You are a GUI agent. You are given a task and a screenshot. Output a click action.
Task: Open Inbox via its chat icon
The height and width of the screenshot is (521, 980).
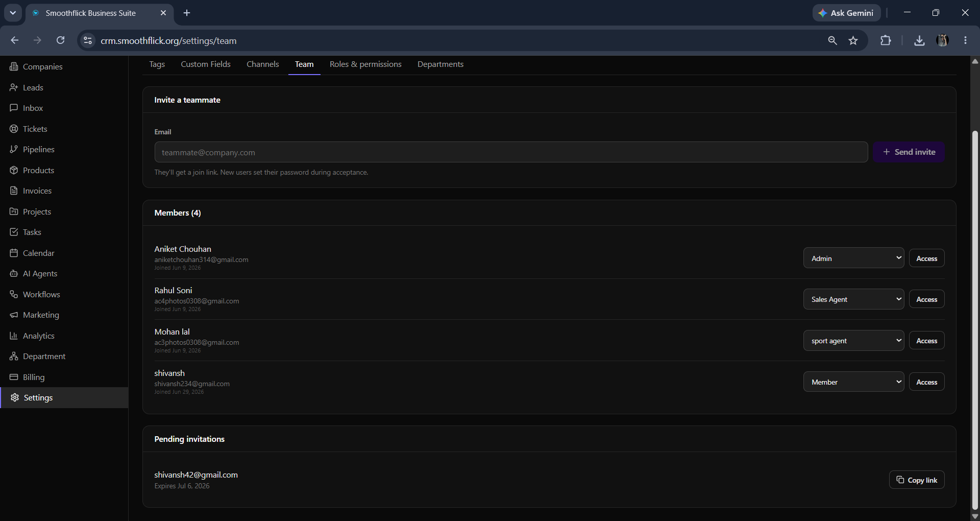(14, 108)
